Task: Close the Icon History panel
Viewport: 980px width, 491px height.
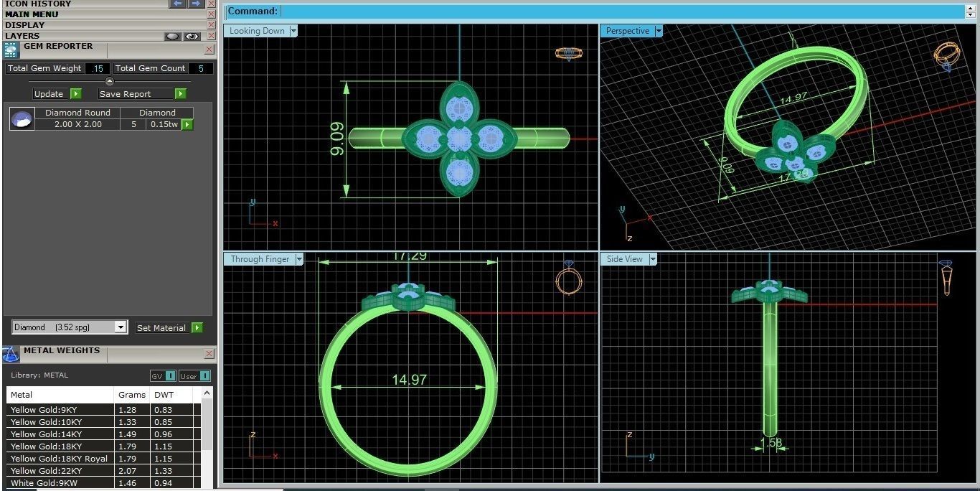Action: (211, 4)
